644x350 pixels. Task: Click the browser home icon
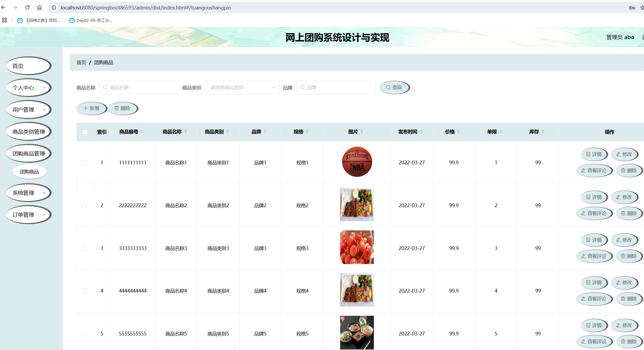coord(39,8)
